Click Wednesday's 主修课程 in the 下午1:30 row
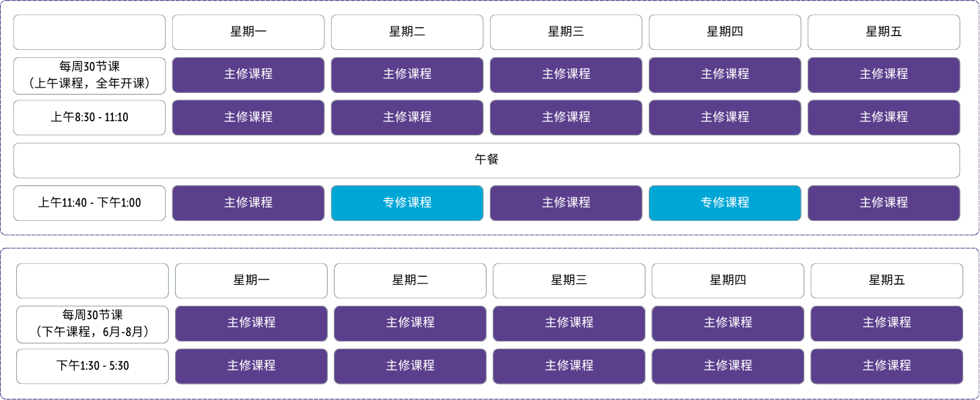The width and height of the screenshot is (980, 400). click(569, 366)
